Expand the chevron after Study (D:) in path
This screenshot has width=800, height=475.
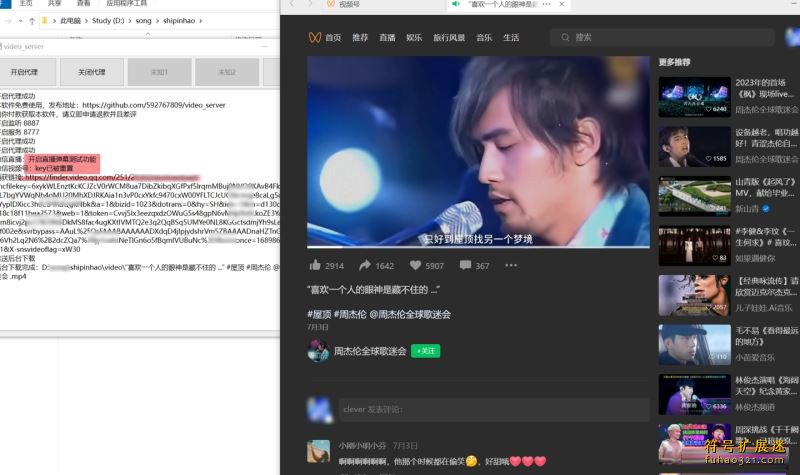coord(130,21)
